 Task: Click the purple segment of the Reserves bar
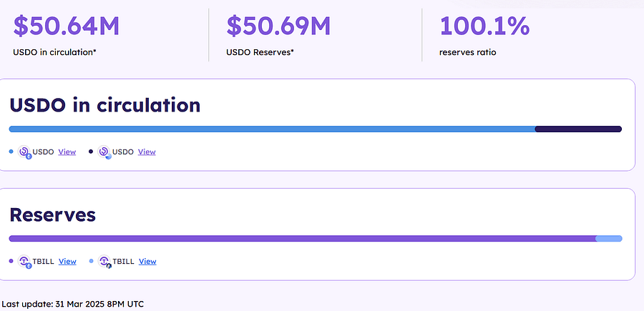302,239
